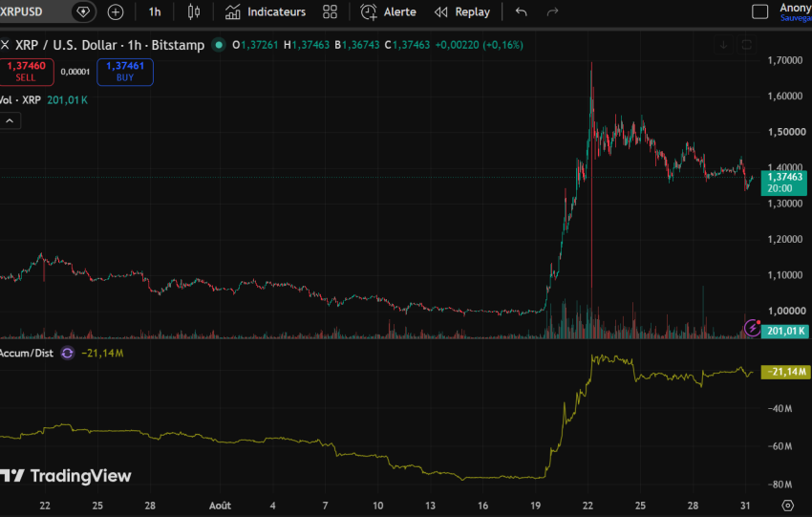The height and width of the screenshot is (517, 812).
Task: Click the BUY 1,37461 button
Action: [x=125, y=72]
